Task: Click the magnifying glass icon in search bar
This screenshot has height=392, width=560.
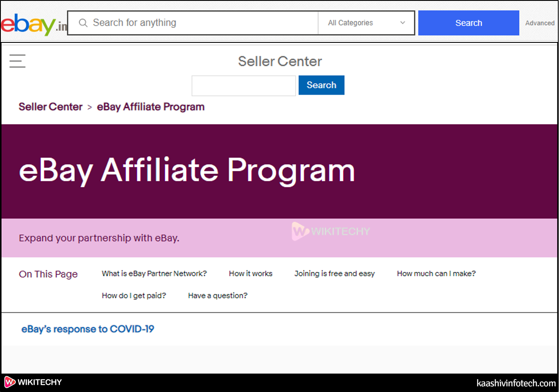Action: pyautogui.click(x=83, y=23)
